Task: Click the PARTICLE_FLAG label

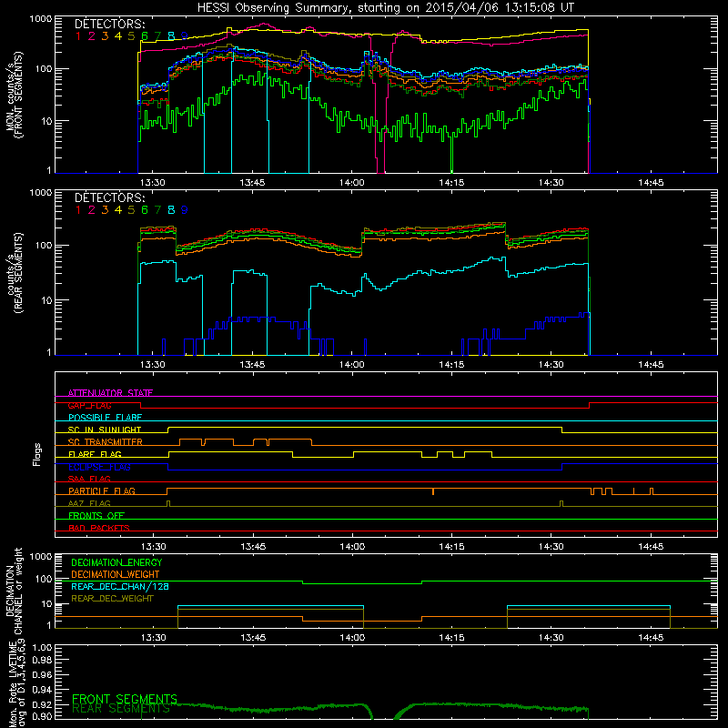Action: pyautogui.click(x=102, y=490)
